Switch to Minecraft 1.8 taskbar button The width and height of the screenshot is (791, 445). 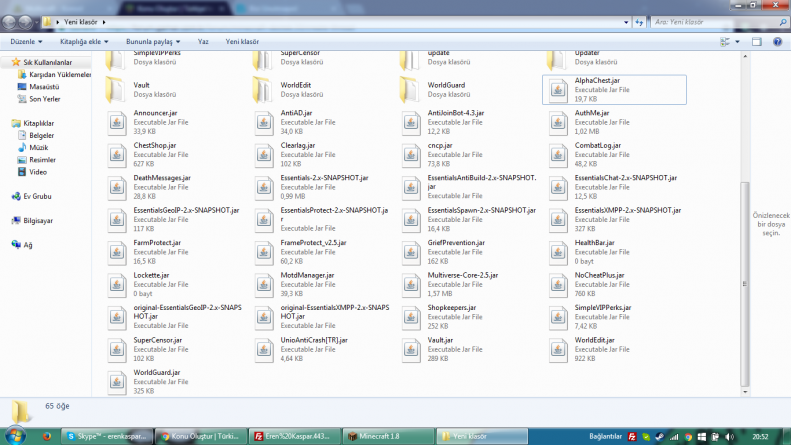click(x=389, y=436)
